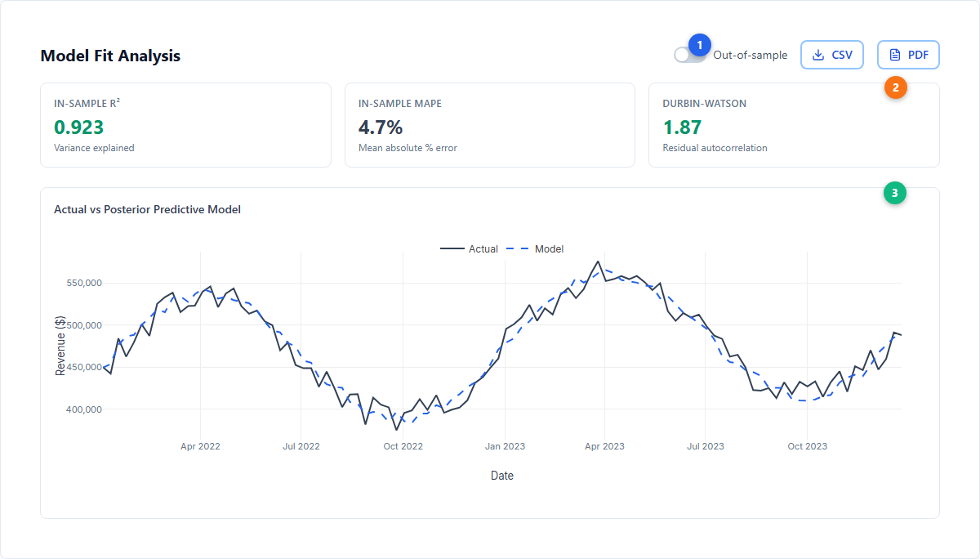Select the In-Sample R² value 0.923

79,127
